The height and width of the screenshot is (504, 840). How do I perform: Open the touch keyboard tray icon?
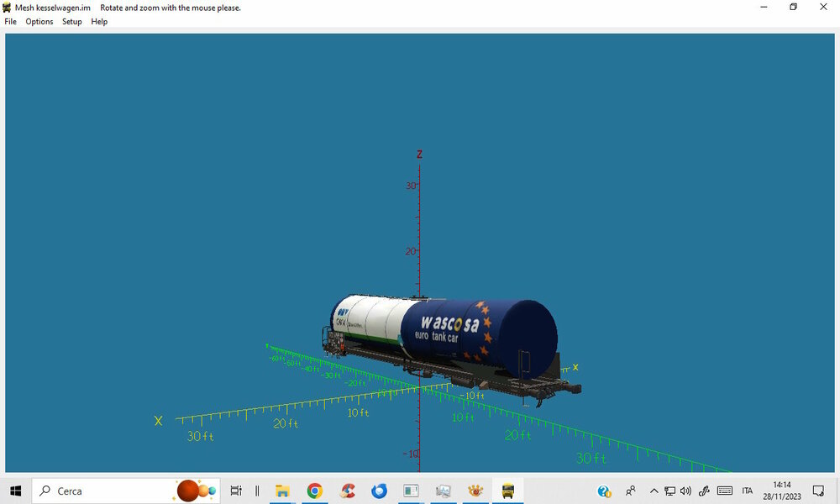(x=725, y=491)
